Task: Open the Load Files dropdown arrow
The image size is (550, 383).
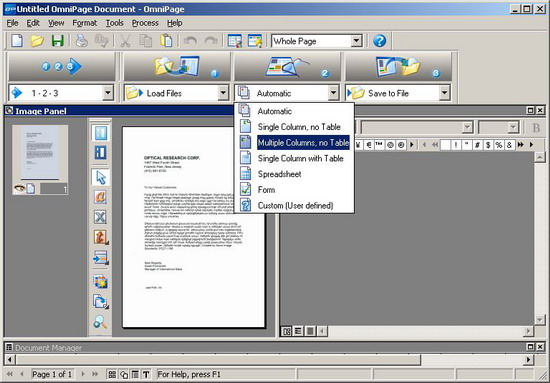Action: (x=223, y=93)
